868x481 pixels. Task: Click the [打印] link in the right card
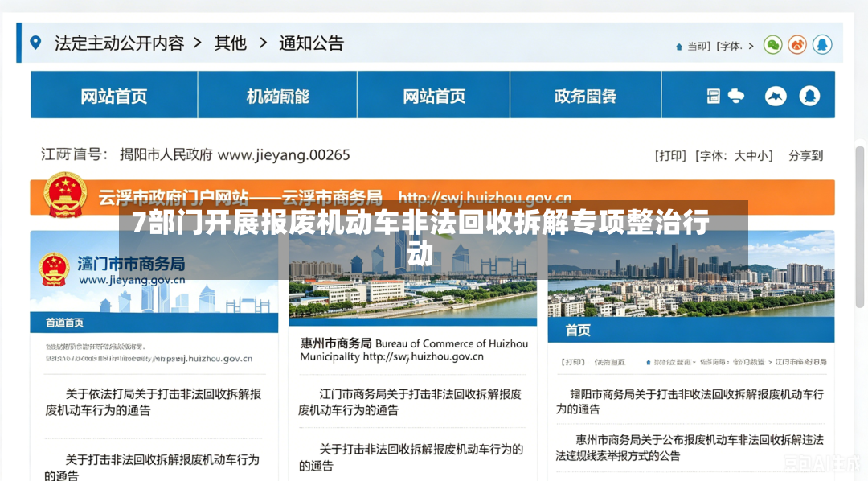click(x=573, y=362)
